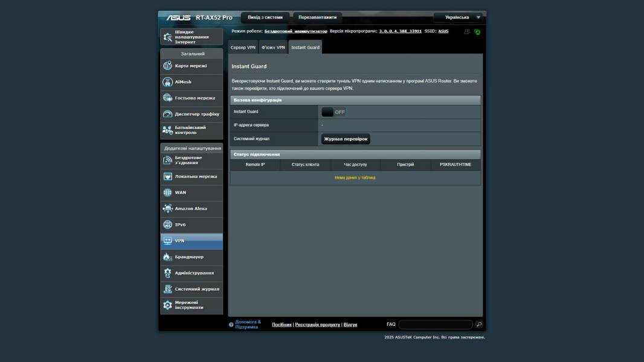Open the Українська language dropdown
644x362 pixels.
[459, 17]
